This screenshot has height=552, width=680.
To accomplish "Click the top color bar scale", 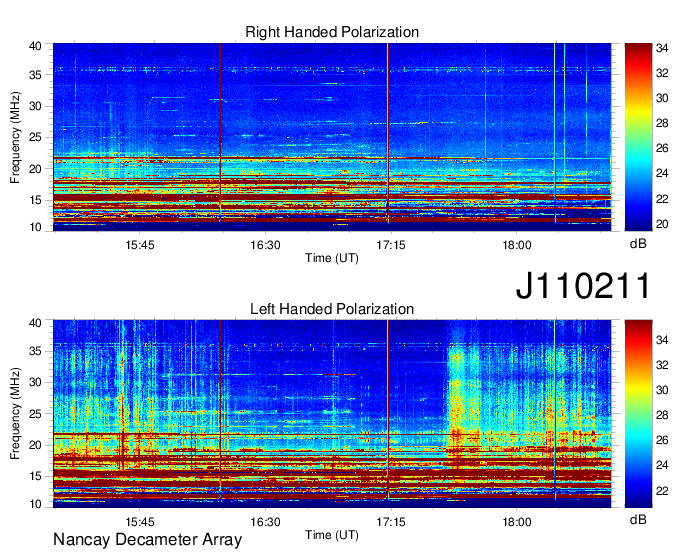I will pos(638,137).
